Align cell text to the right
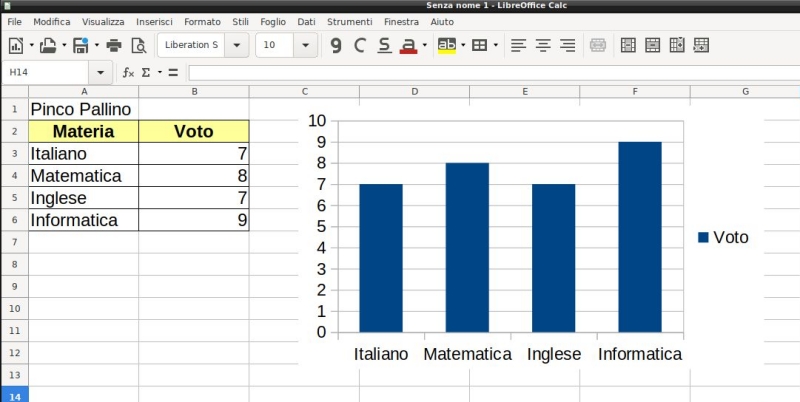 pyautogui.click(x=567, y=45)
